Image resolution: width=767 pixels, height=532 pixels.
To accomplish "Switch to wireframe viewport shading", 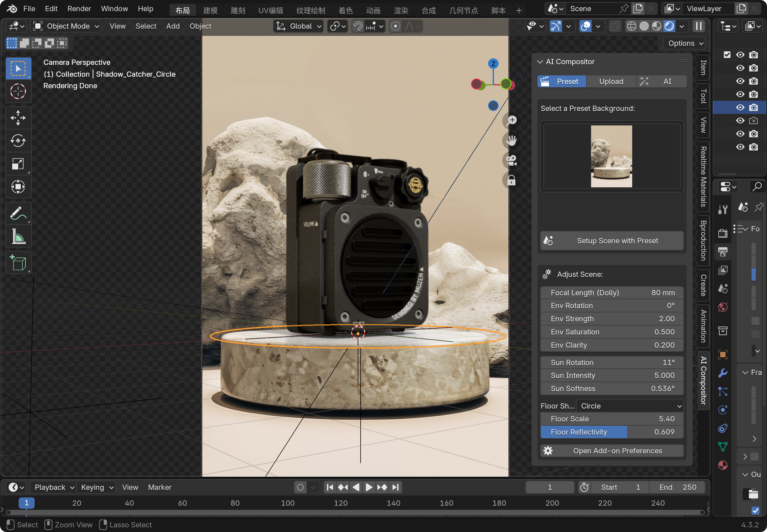I will pos(631,26).
